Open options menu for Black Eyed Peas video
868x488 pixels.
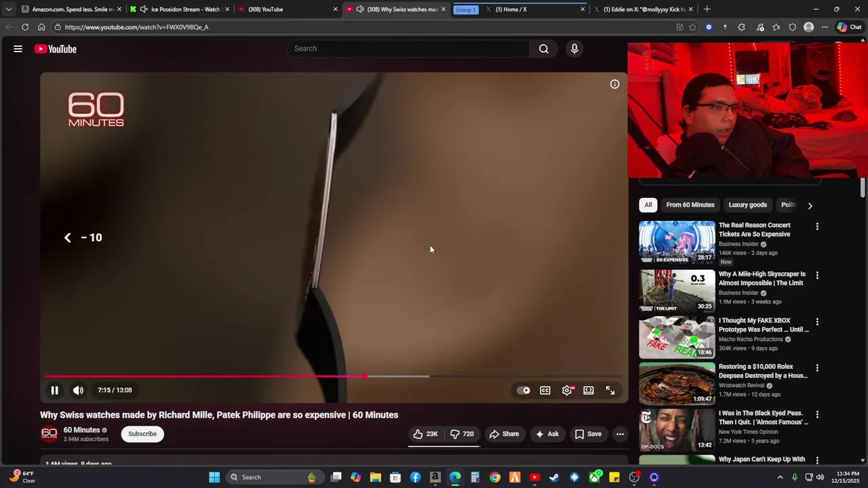(817, 414)
